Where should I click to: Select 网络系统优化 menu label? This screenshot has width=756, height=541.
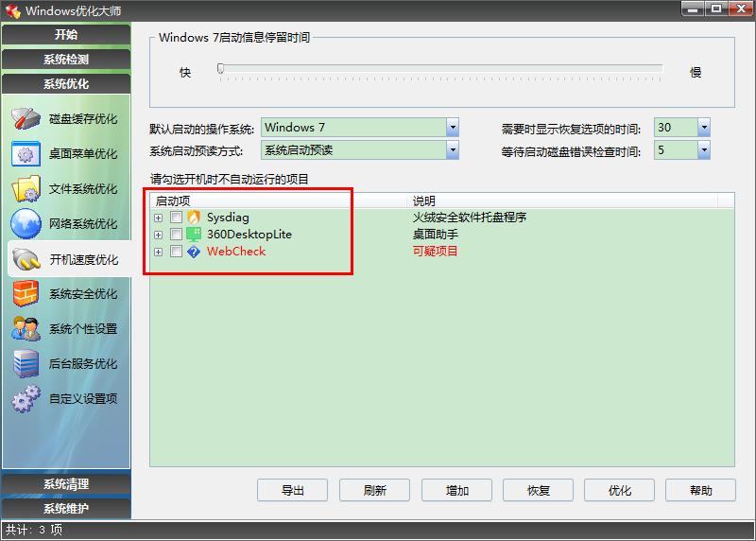(x=83, y=224)
